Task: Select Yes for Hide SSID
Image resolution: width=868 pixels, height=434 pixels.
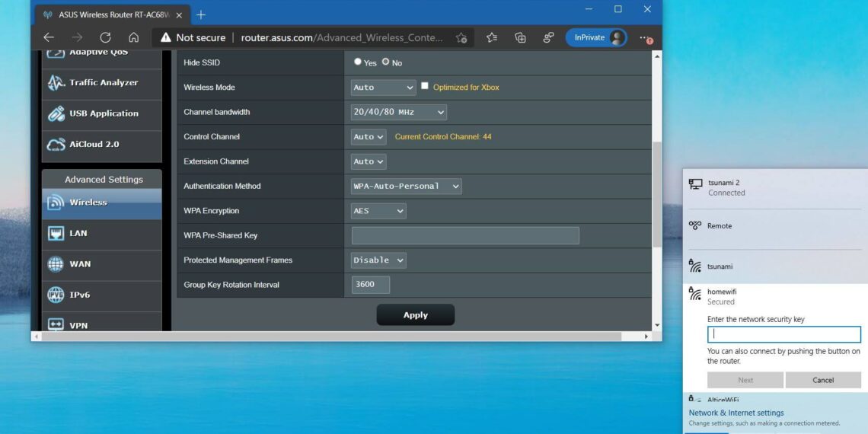Action: [x=358, y=62]
